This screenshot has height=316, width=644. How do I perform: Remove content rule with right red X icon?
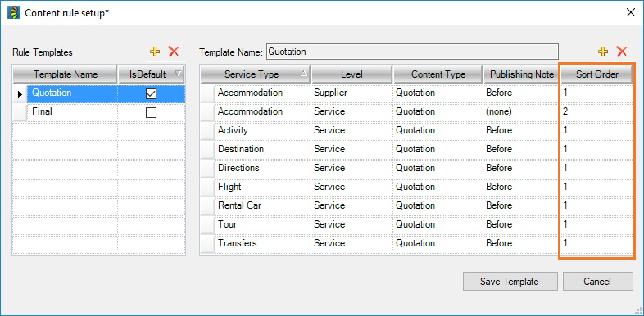pyautogui.click(x=622, y=52)
